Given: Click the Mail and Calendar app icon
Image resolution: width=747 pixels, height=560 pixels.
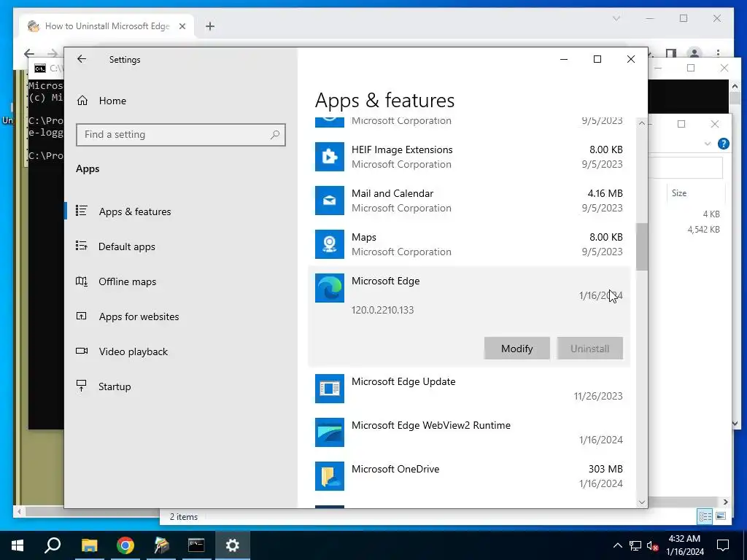Looking at the screenshot, I should click(329, 201).
